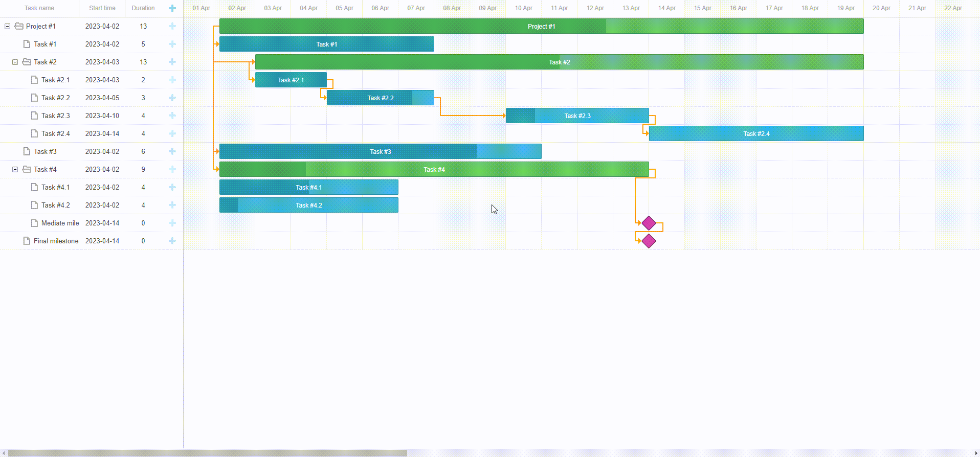Image resolution: width=980 pixels, height=457 pixels.
Task: Click plus icon in Final milestone row
Action: 172,241
